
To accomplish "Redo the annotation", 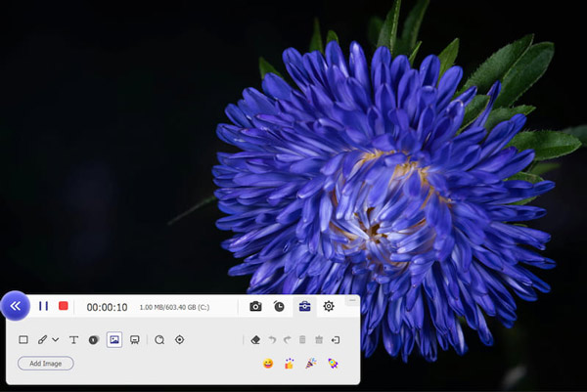I will point(287,339).
